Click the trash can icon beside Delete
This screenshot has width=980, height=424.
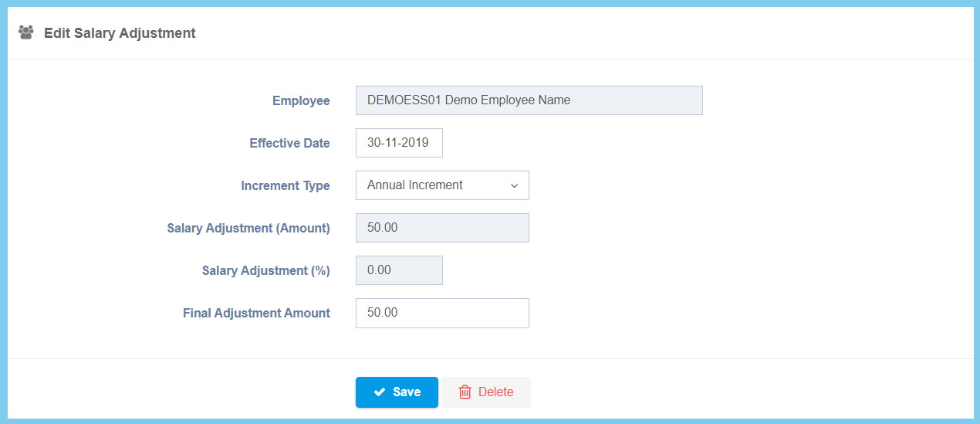click(x=465, y=392)
